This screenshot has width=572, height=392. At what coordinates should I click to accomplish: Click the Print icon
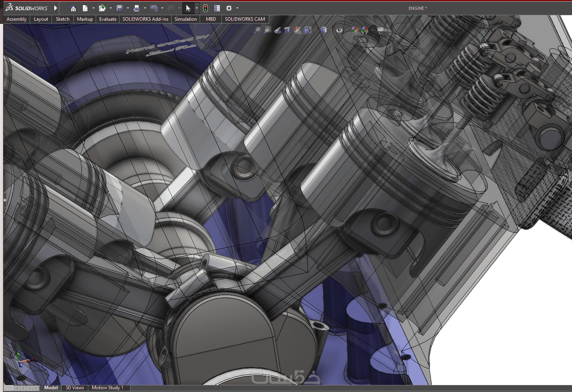(136, 8)
